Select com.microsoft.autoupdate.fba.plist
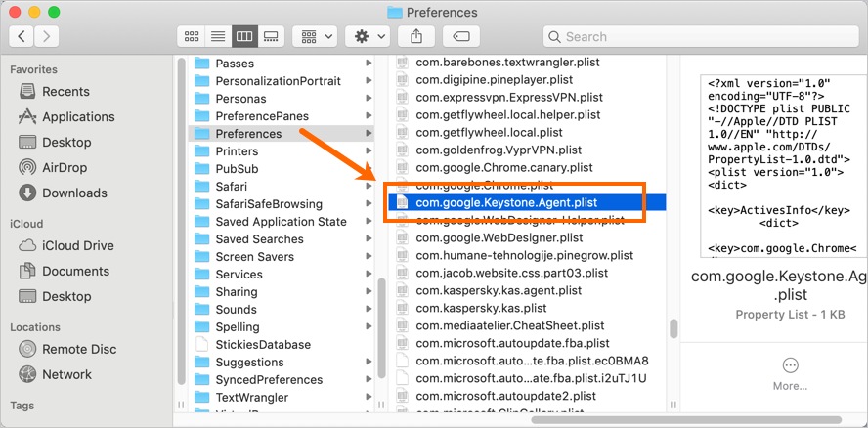868x428 pixels. pyautogui.click(x=527, y=343)
